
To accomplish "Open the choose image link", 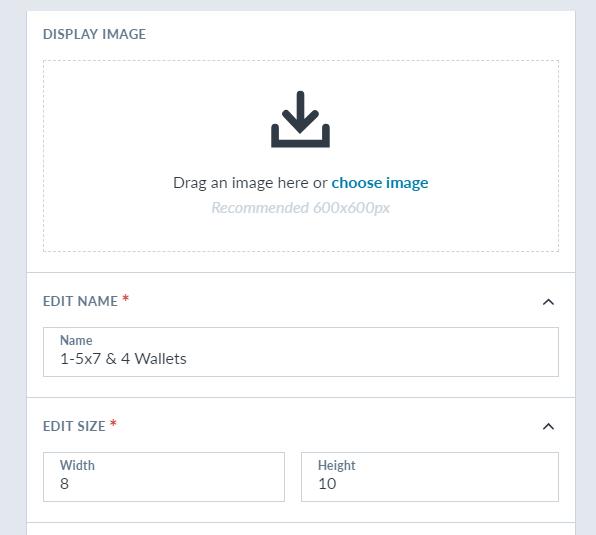I will [x=380, y=183].
